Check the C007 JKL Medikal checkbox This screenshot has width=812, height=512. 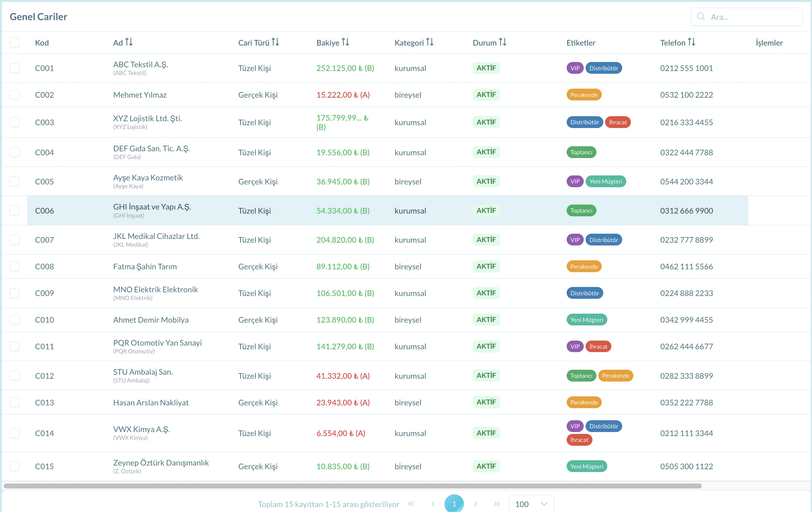[x=15, y=240]
